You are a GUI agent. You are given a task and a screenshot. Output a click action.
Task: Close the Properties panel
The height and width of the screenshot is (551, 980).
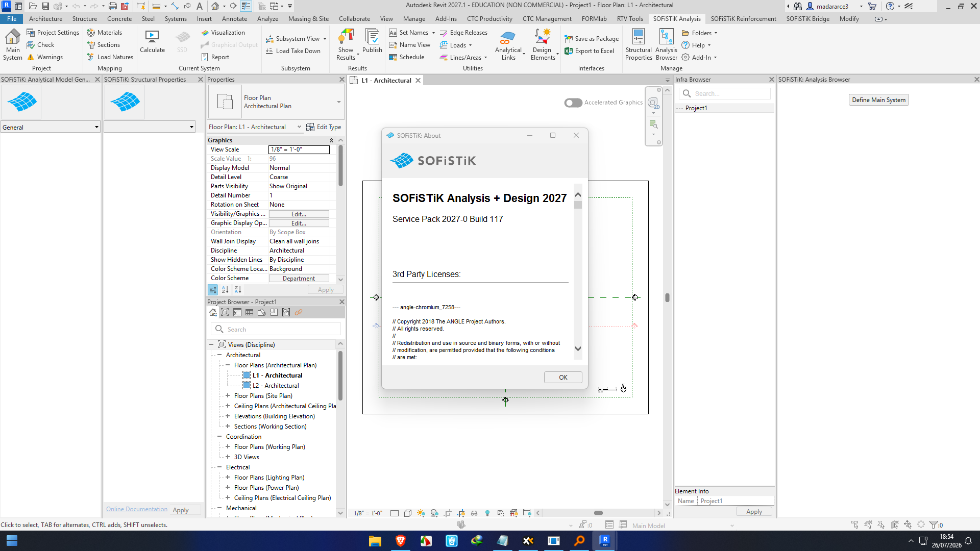coord(342,80)
